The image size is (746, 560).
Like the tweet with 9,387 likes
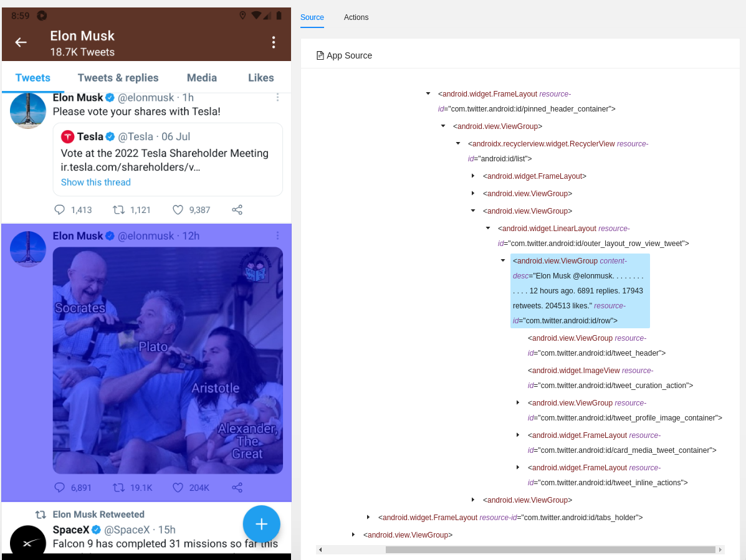tap(178, 210)
